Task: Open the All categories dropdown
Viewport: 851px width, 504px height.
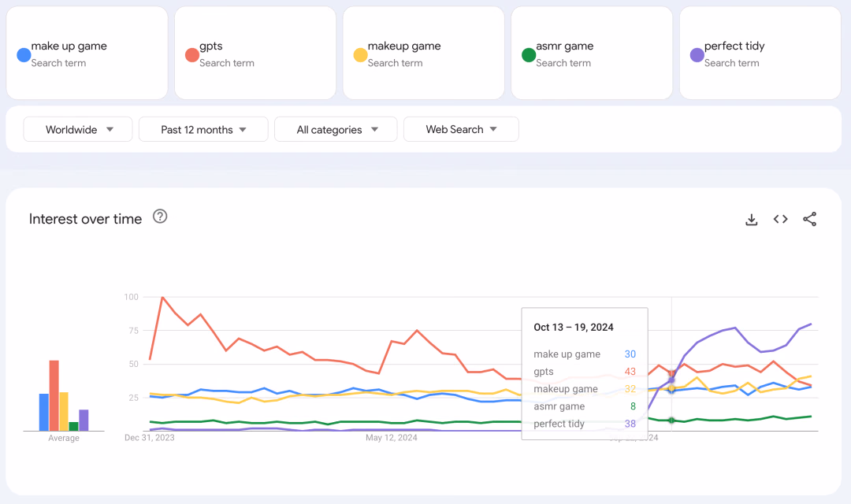Action: point(336,129)
